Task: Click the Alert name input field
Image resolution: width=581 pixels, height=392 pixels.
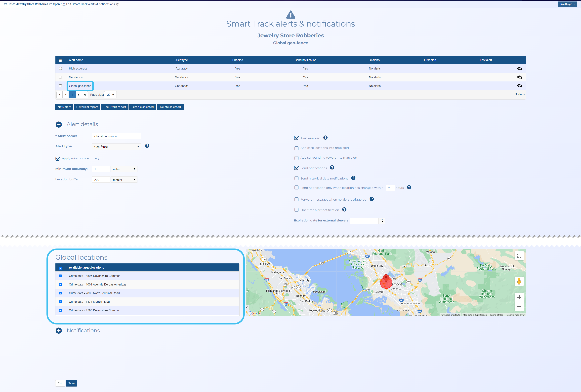Action: click(x=117, y=136)
